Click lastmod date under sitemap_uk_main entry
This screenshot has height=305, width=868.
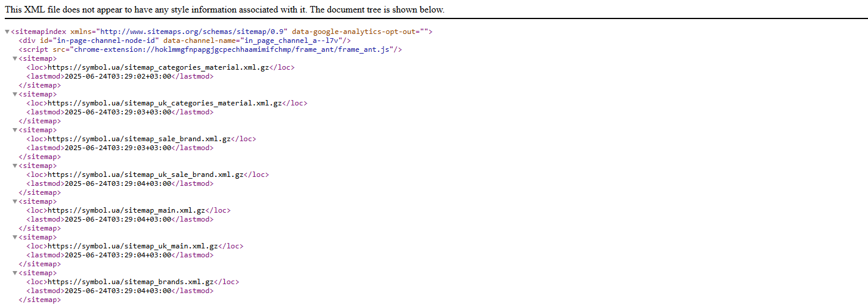coord(117,255)
